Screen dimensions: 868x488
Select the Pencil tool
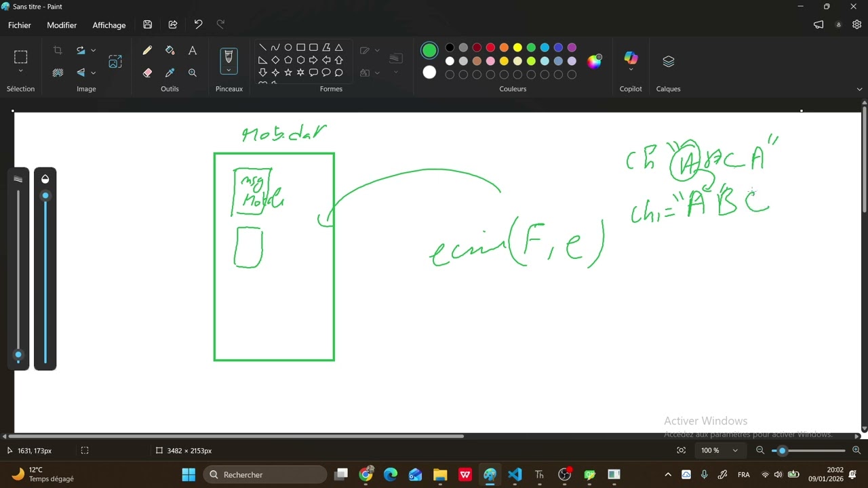point(147,50)
